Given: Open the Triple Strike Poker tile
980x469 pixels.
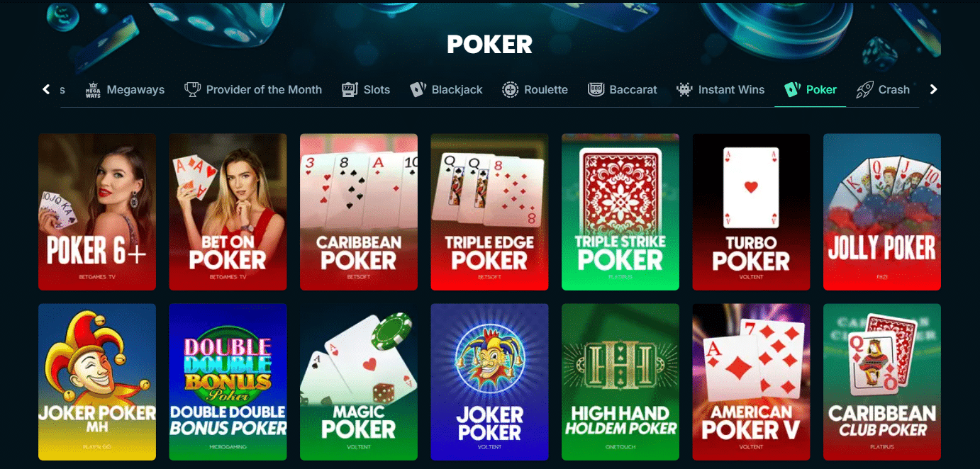Looking at the screenshot, I should (620, 212).
